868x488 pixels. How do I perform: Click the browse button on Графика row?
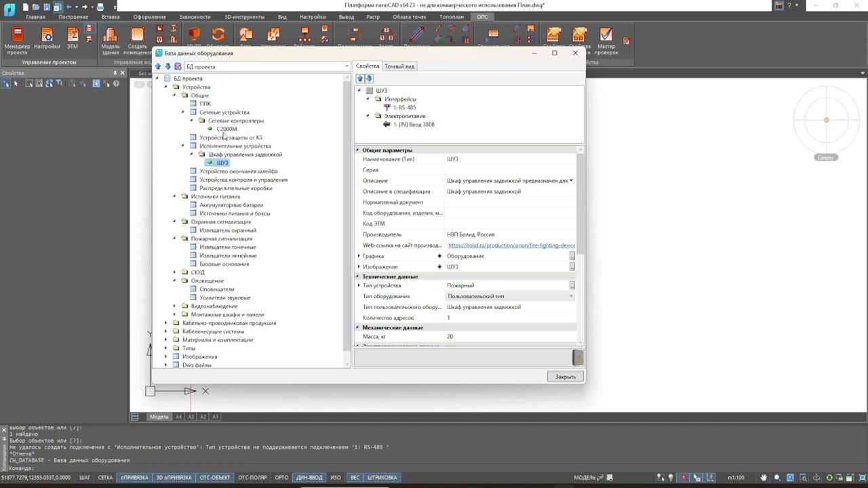pos(572,256)
